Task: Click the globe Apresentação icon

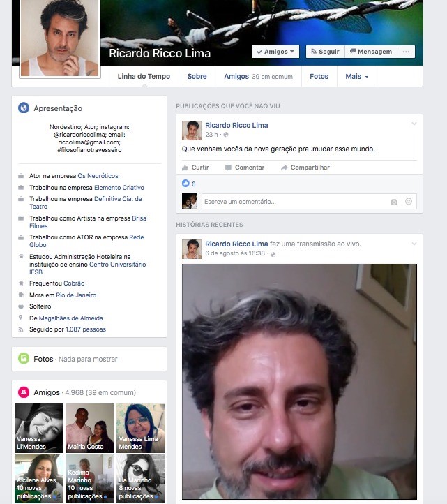Action: (x=24, y=108)
